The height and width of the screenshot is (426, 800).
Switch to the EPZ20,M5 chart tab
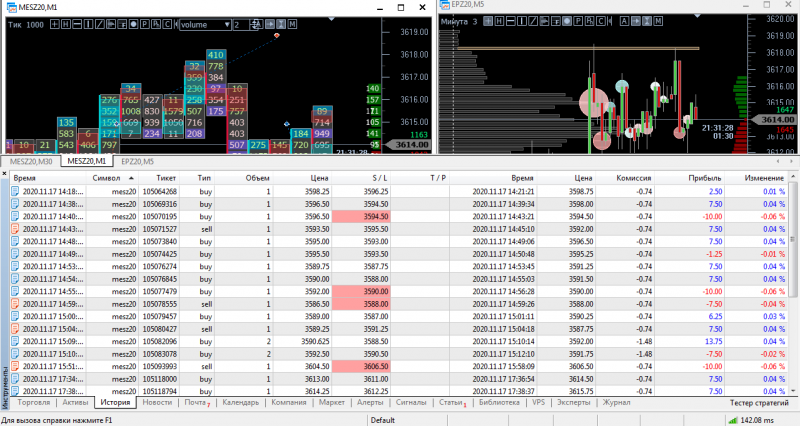[x=137, y=161]
